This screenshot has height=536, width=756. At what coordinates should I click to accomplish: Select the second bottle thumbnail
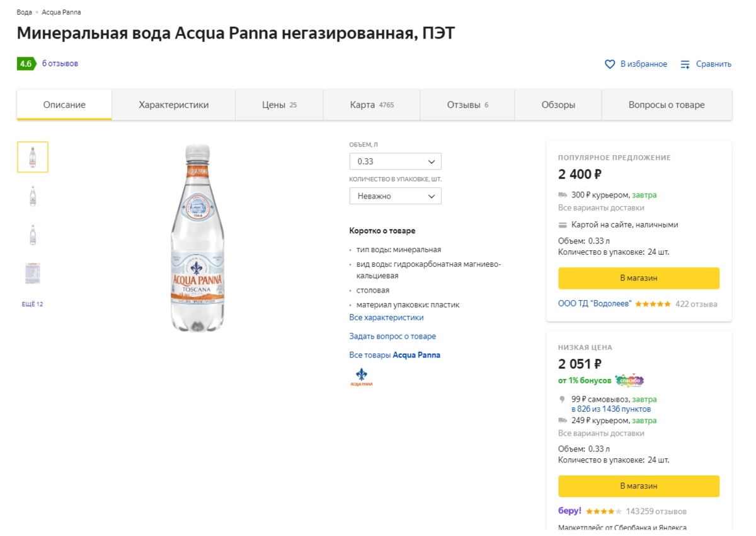[x=33, y=196]
